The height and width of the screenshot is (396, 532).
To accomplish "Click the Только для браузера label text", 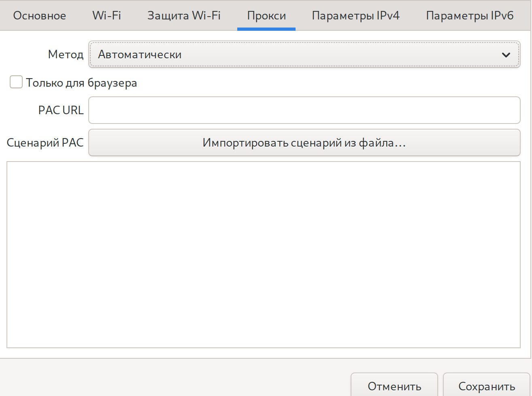I will pyautogui.click(x=81, y=83).
